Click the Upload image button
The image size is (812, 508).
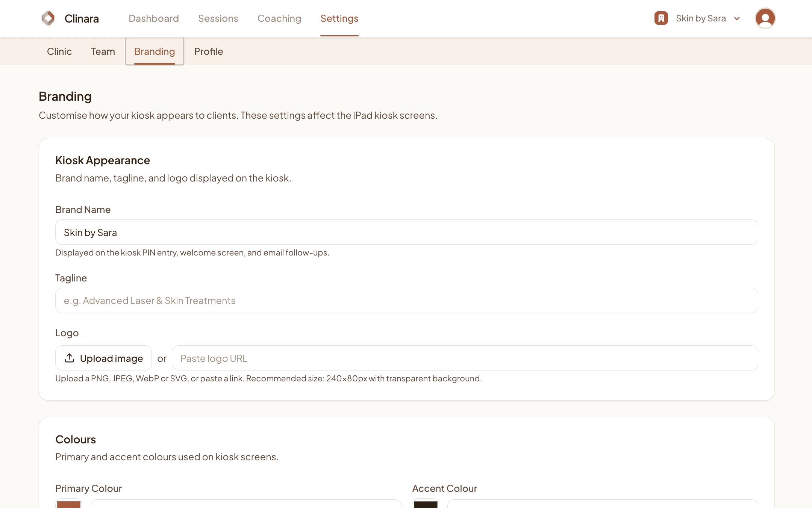103,358
